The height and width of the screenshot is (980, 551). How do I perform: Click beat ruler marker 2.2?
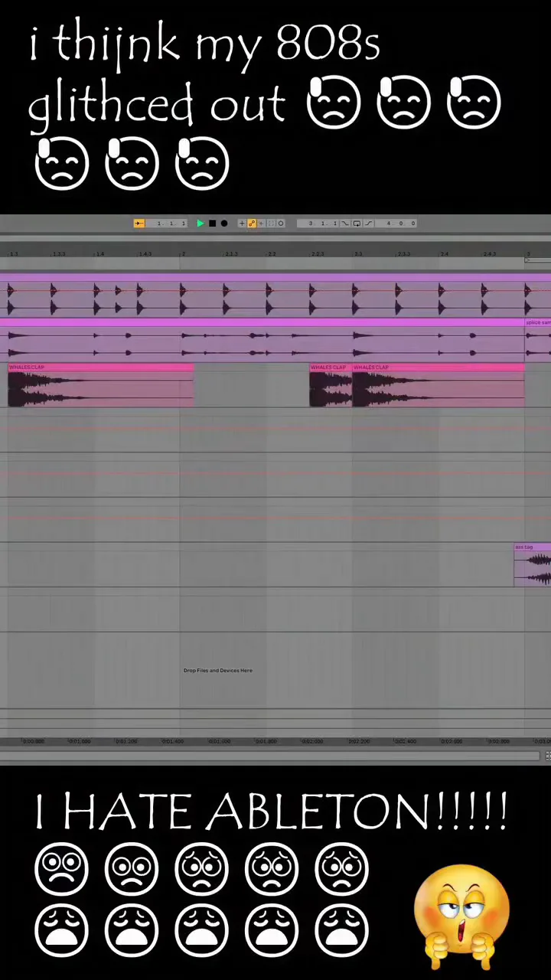pyautogui.click(x=272, y=253)
